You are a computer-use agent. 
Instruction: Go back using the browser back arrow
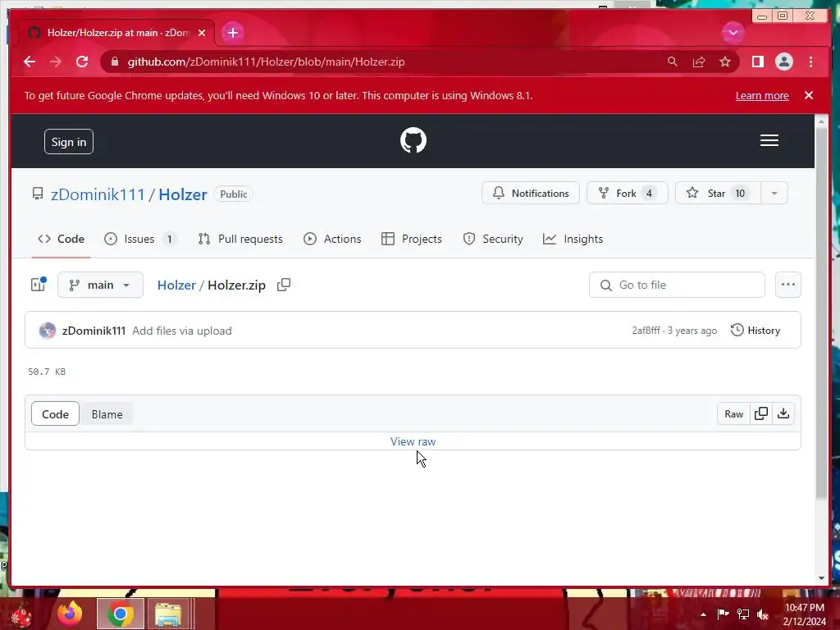coord(30,62)
